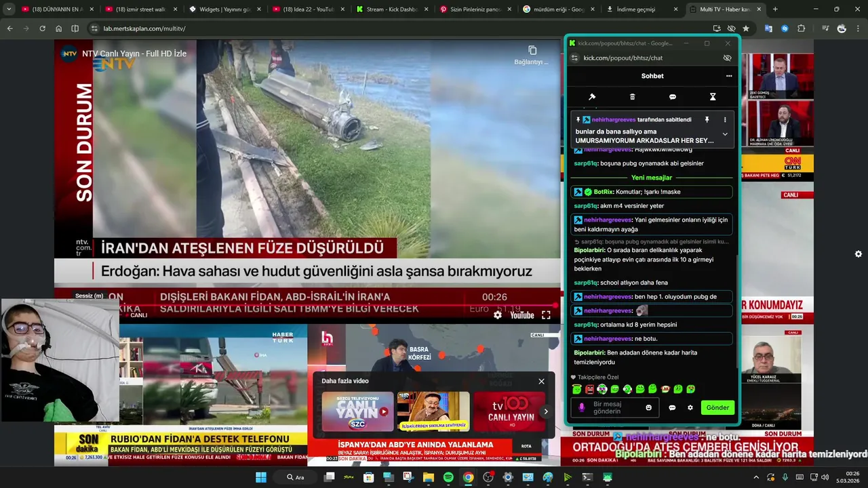This screenshot has height=488, width=868.
Task: Pick the red angry emote
Action: pyautogui.click(x=589, y=389)
